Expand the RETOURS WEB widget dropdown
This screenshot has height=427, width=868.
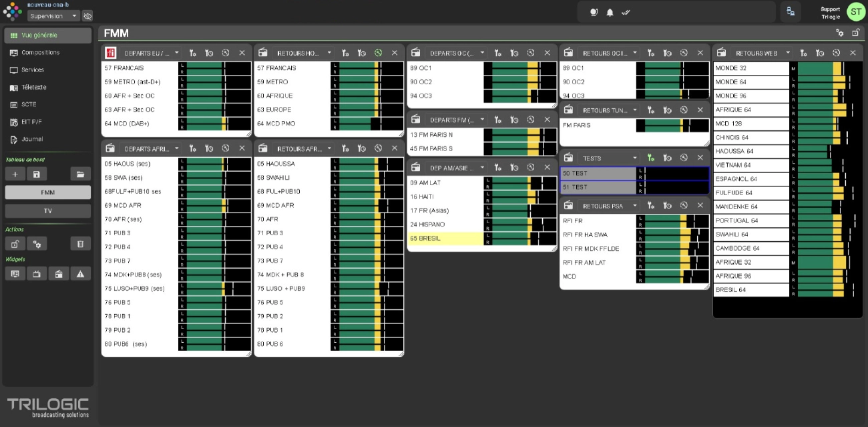pos(788,53)
